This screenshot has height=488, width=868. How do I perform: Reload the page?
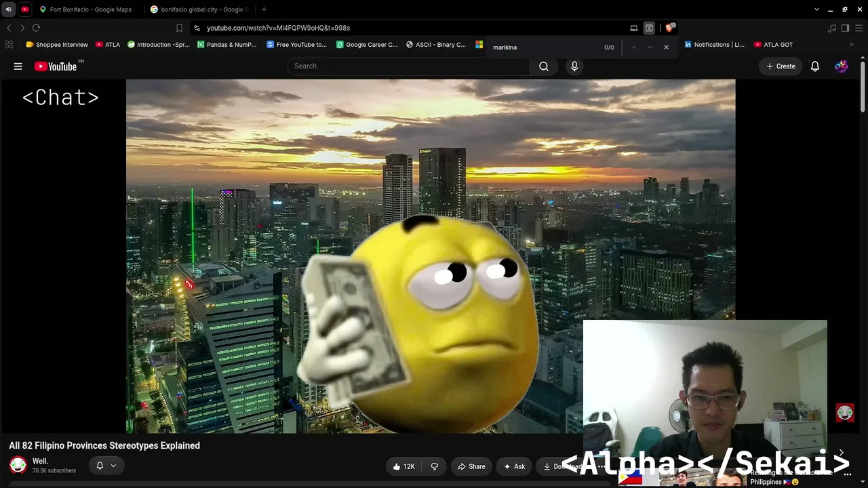coord(36,28)
